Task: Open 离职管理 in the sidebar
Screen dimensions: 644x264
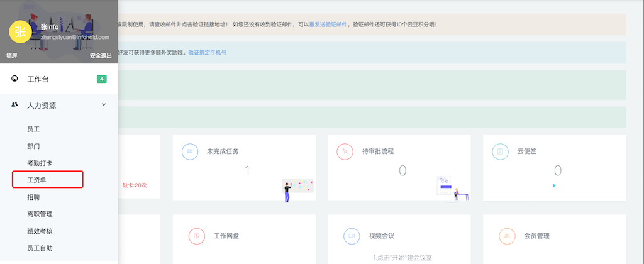Action: [40, 214]
